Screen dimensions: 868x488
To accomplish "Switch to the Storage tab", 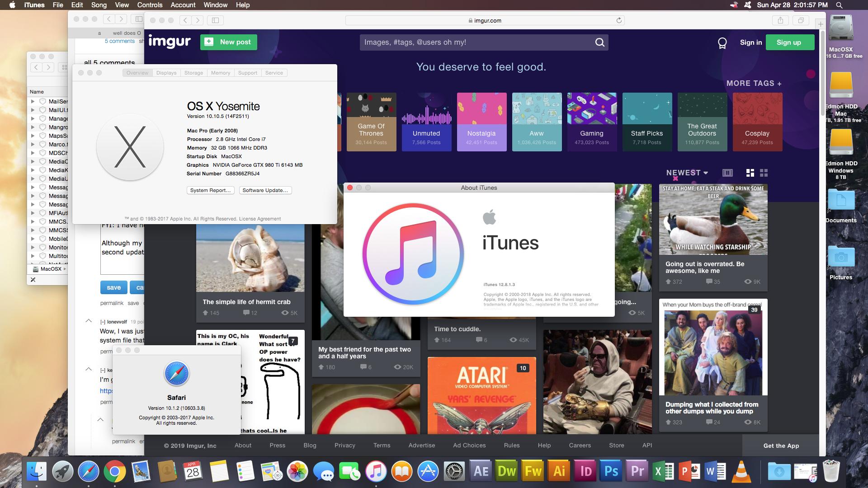I will [x=193, y=73].
